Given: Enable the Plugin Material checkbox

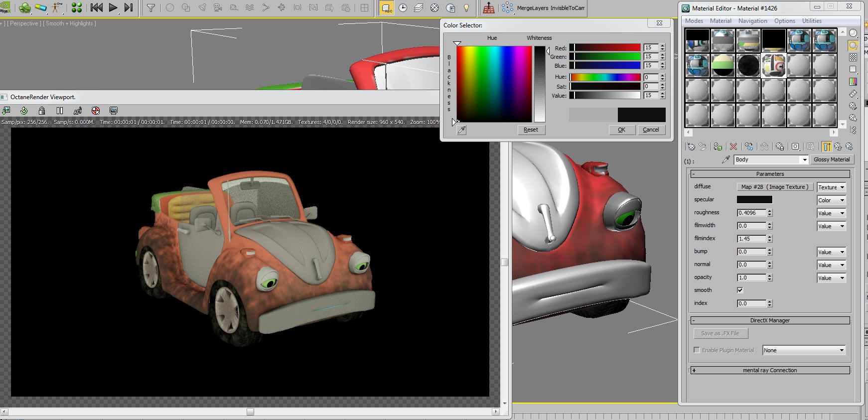Looking at the screenshot, I should pos(697,350).
